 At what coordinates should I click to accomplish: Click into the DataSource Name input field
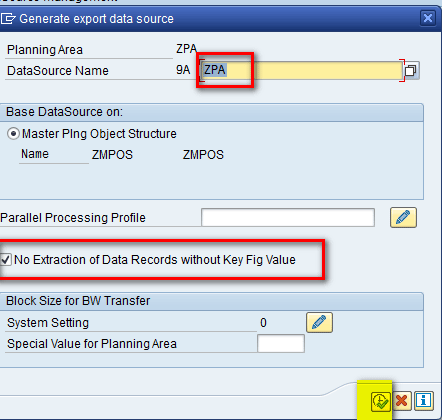tap(302, 70)
